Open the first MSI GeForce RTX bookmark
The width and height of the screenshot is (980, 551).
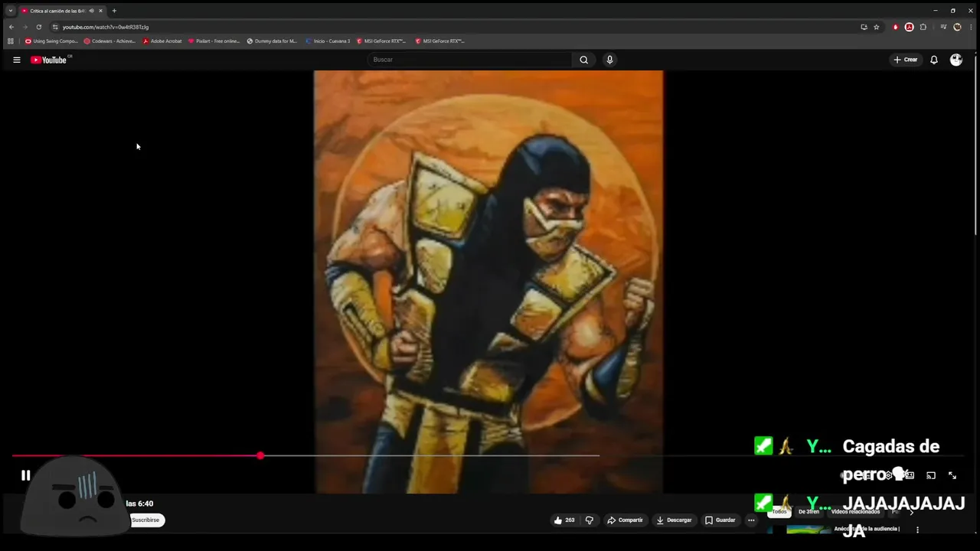pos(381,41)
